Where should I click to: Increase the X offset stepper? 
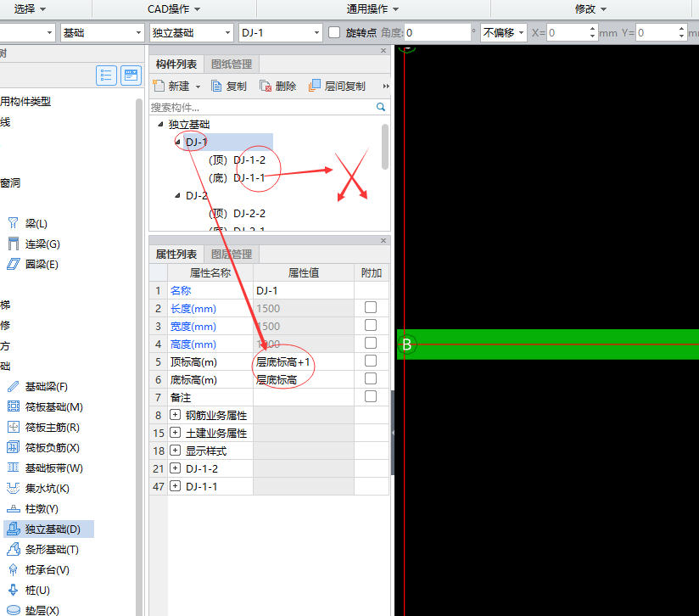(592, 29)
